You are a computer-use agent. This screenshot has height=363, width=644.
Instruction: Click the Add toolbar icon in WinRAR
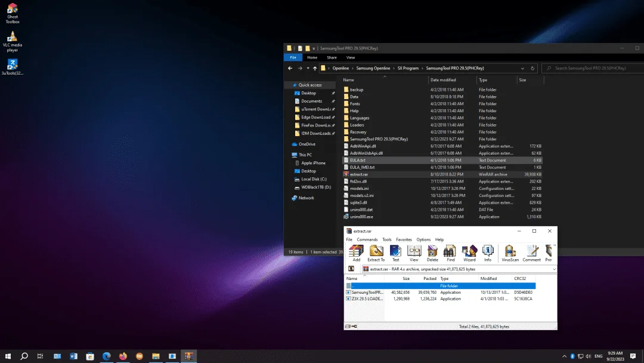pos(356,253)
